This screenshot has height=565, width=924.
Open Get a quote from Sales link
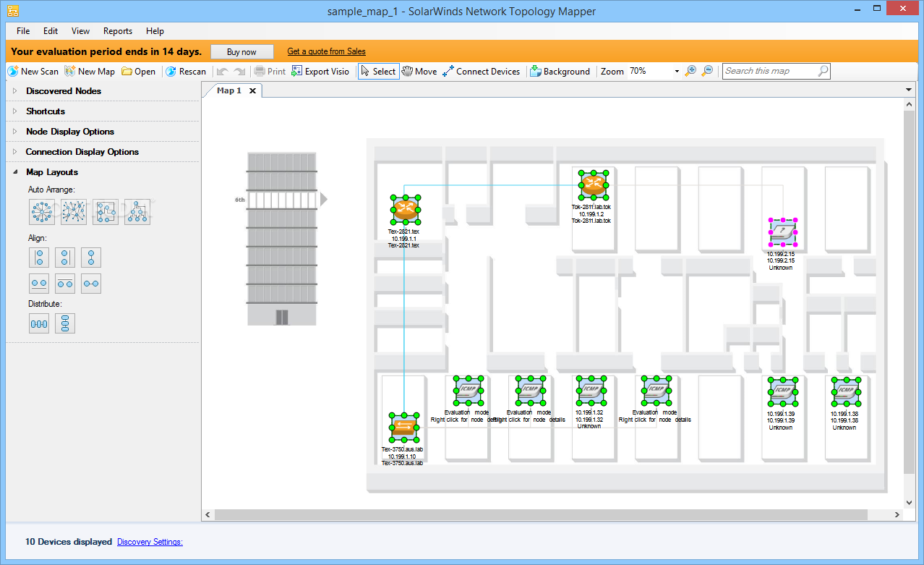click(326, 51)
